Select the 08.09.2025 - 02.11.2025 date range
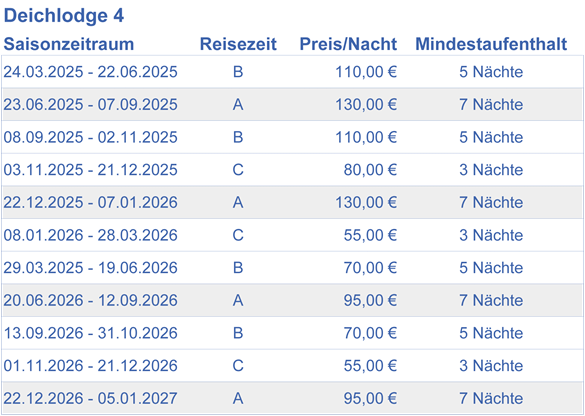 (90, 137)
